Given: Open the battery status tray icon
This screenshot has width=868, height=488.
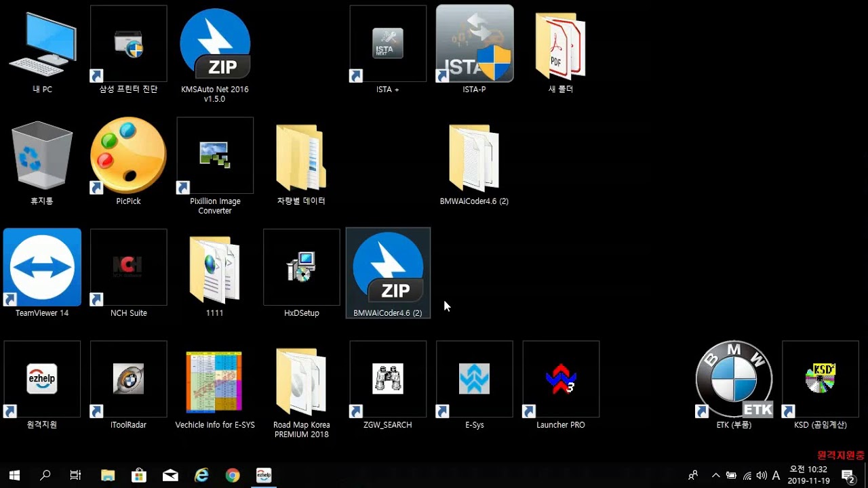Looking at the screenshot, I should pos(732,475).
